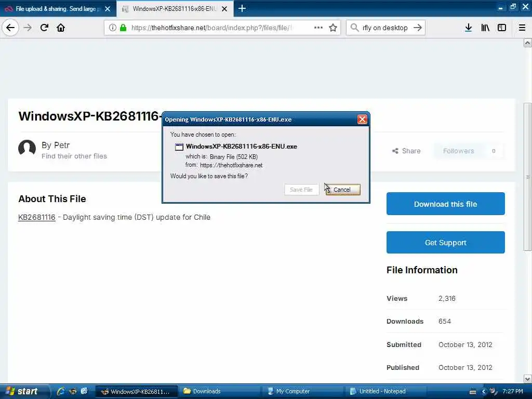
Task: Click author name By Petr
Action: coord(56,145)
